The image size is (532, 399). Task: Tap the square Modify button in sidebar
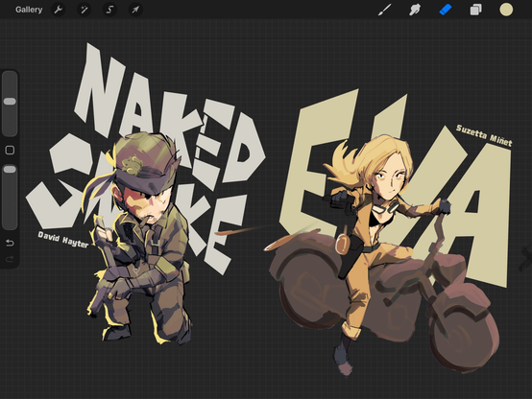click(x=10, y=151)
